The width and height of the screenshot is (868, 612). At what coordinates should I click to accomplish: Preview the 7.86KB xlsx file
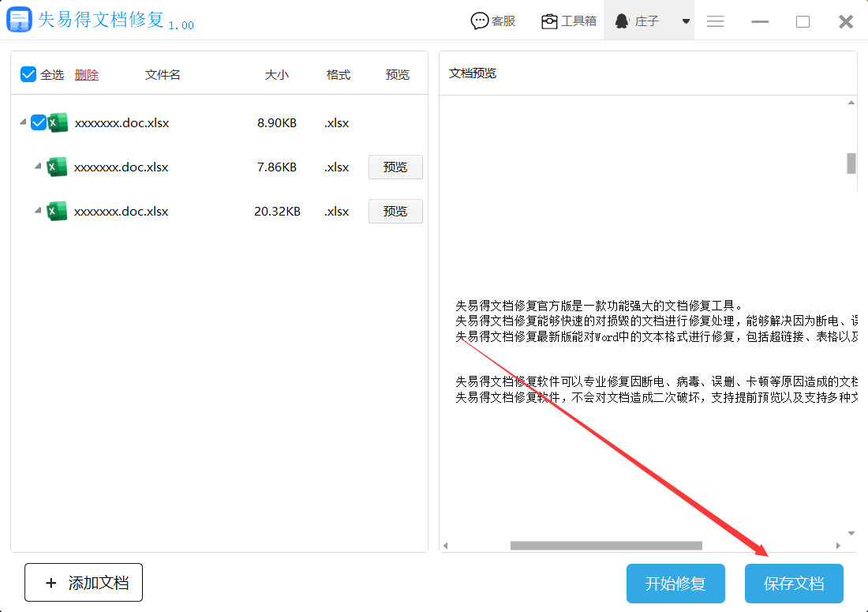[x=395, y=167]
